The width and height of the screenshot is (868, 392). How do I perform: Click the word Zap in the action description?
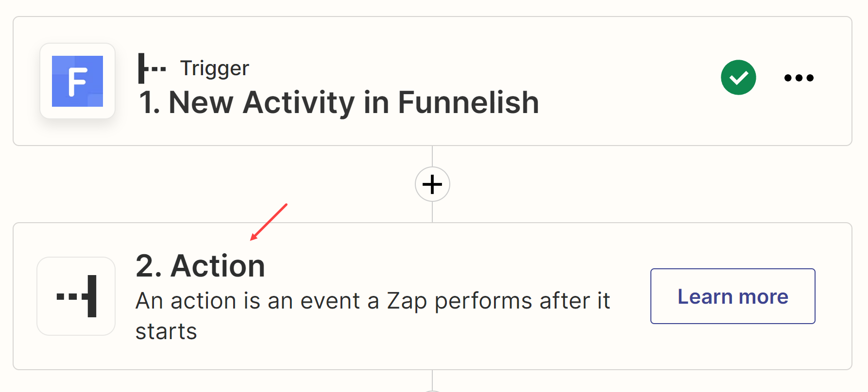point(407,301)
